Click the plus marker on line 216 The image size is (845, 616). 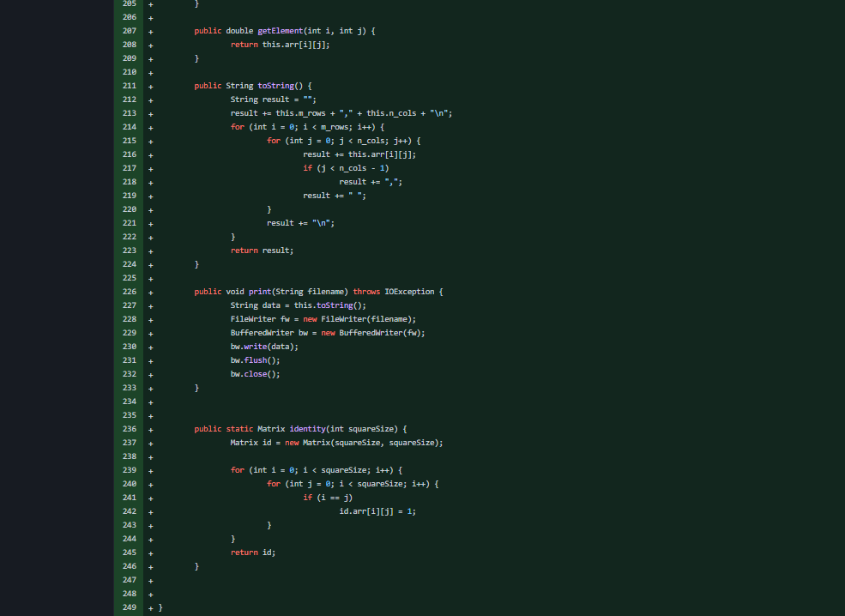[150, 154]
